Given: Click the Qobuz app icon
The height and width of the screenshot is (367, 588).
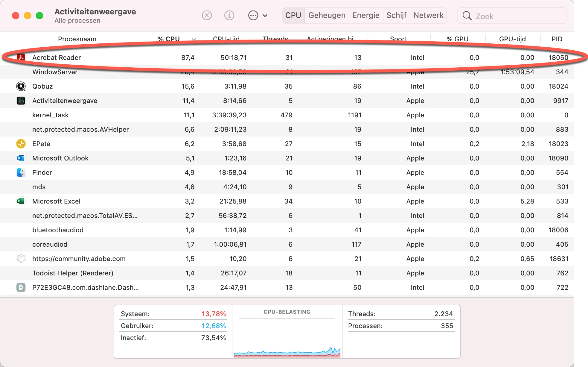Looking at the screenshot, I should tap(21, 86).
